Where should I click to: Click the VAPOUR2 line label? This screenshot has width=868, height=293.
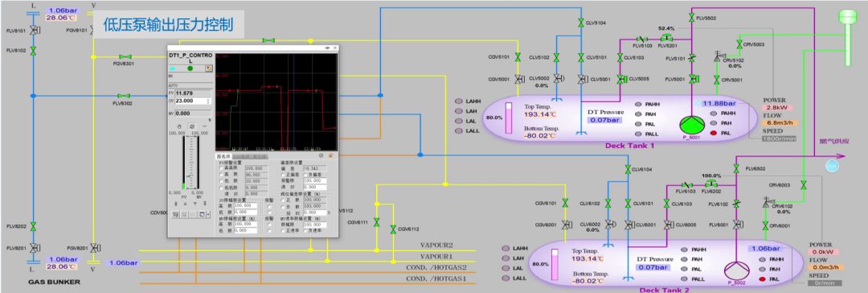[436, 246]
